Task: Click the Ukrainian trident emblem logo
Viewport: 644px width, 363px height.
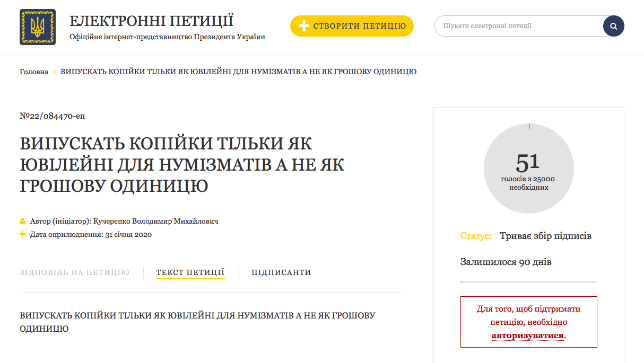Action: tap(38, 27)
